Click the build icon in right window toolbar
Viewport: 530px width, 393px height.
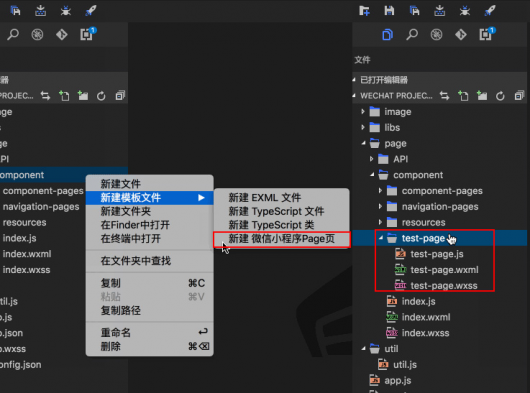pos(439,11)
